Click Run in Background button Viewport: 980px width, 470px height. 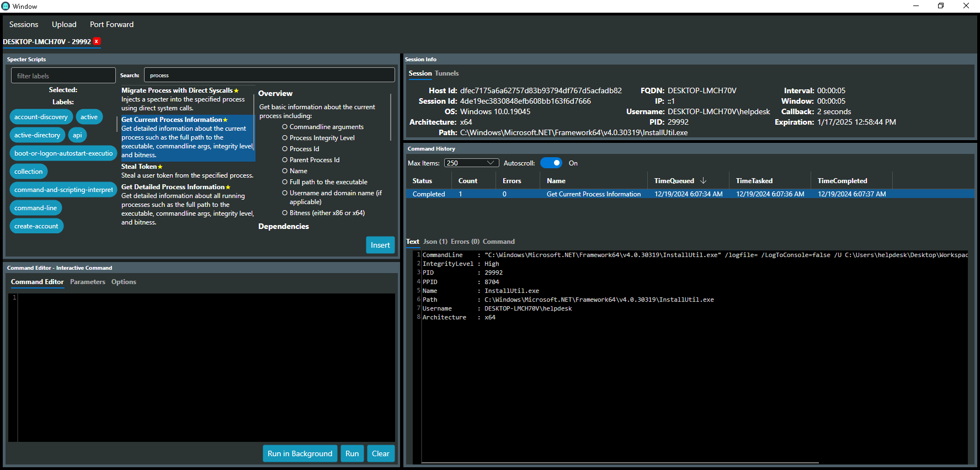click(300, 453)
